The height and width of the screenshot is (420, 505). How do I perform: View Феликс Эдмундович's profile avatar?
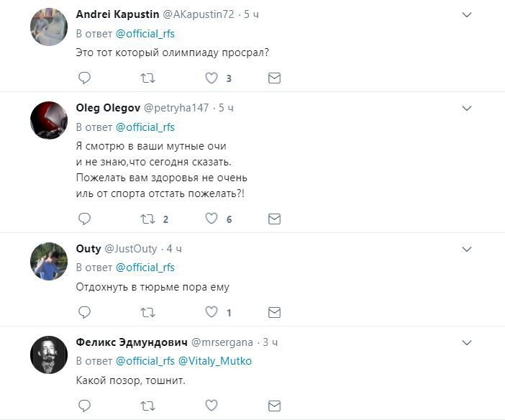[49, 355]
